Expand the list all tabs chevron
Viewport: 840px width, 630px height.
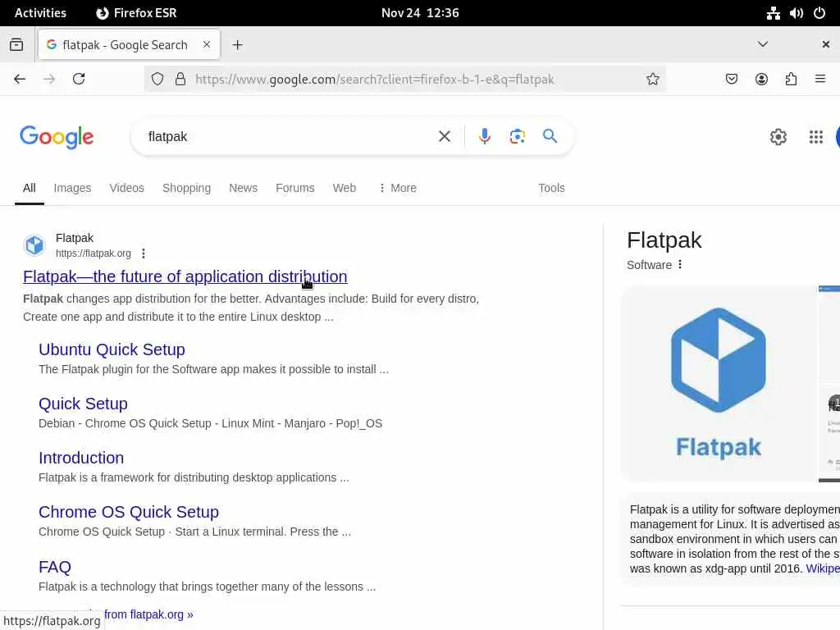[763, 44]
